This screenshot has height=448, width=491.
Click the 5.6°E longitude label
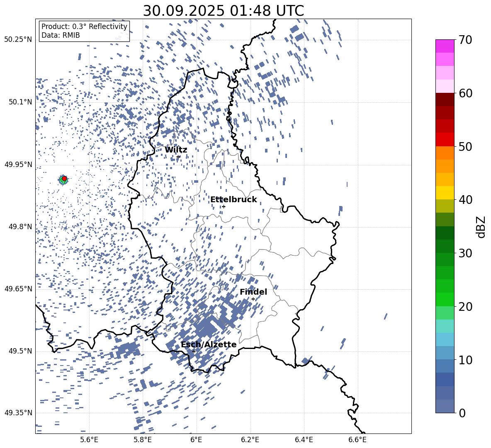pos(89,440)
